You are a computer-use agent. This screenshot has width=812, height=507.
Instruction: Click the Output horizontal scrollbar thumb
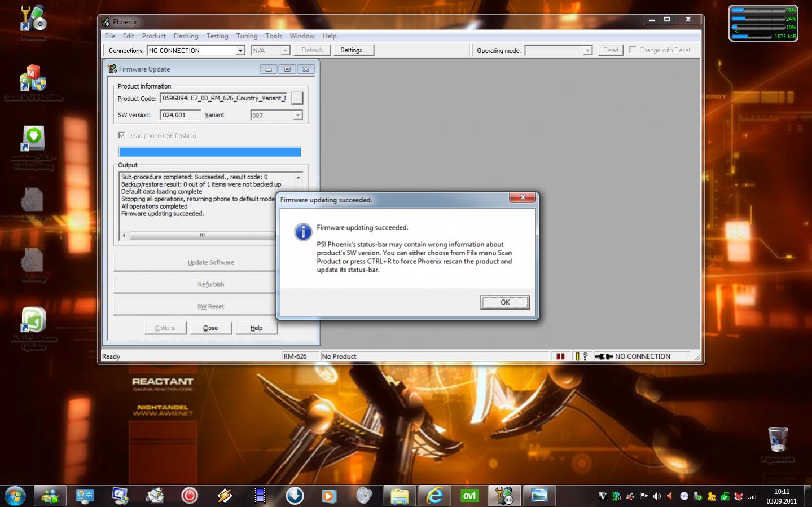(x=202, y=236)
